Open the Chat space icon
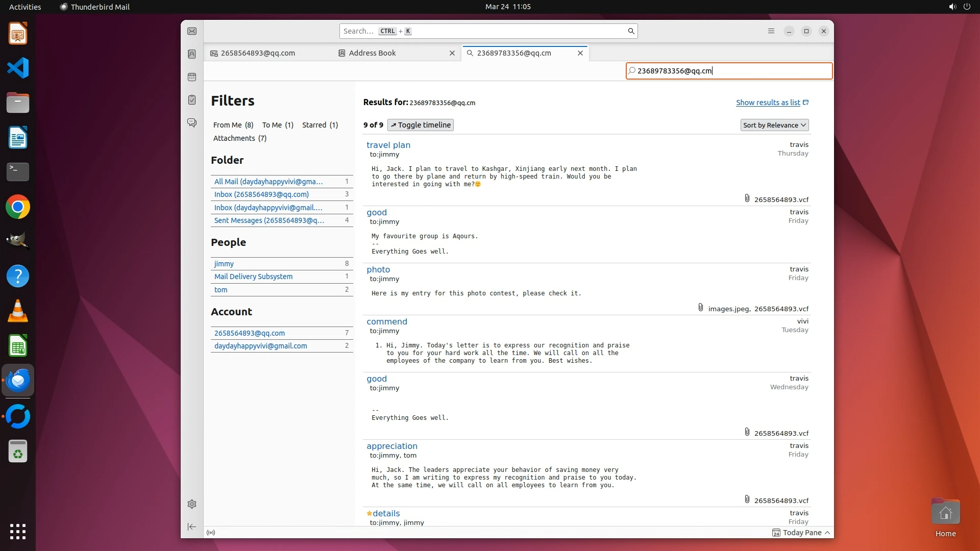The image size is (980, 551). point(192,123)
